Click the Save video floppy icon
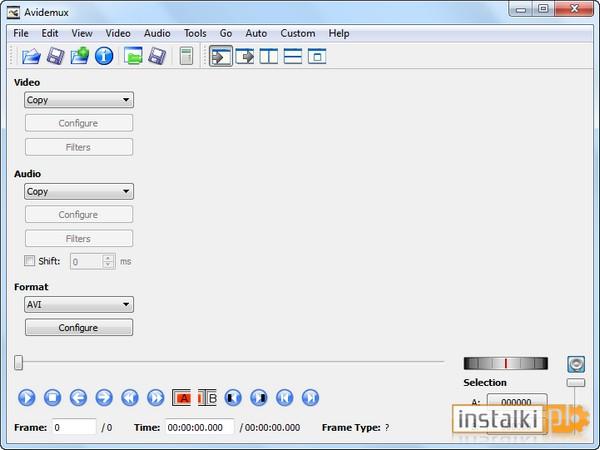This screenshot has width=600, height=450. [x=55, y=56]
